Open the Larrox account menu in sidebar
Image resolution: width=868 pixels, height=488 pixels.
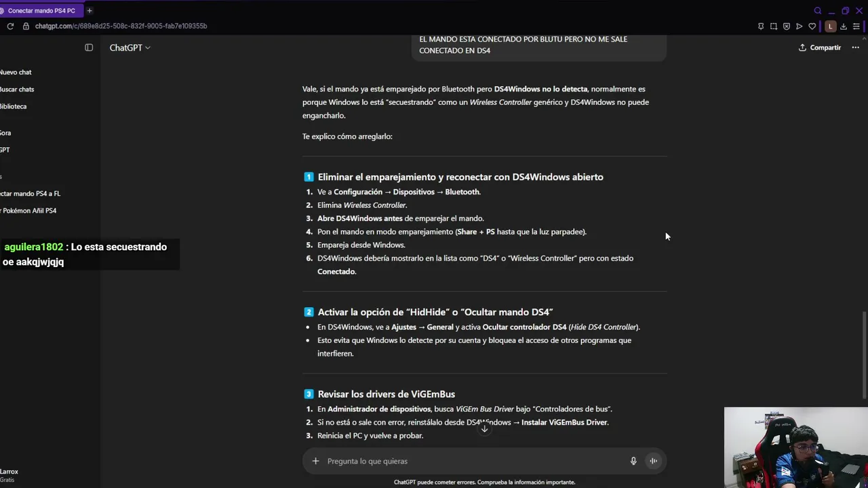point(9,475)
